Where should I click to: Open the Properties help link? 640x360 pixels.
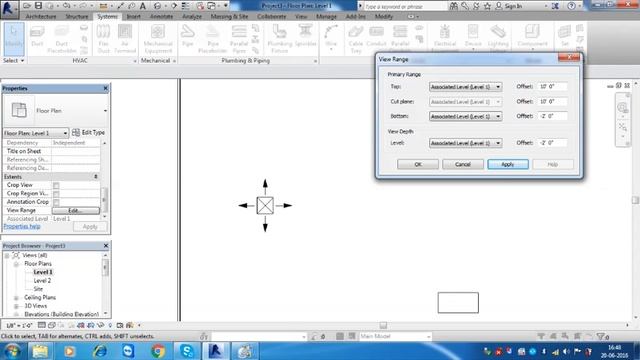pyautogui.click(x=22, y=227)
